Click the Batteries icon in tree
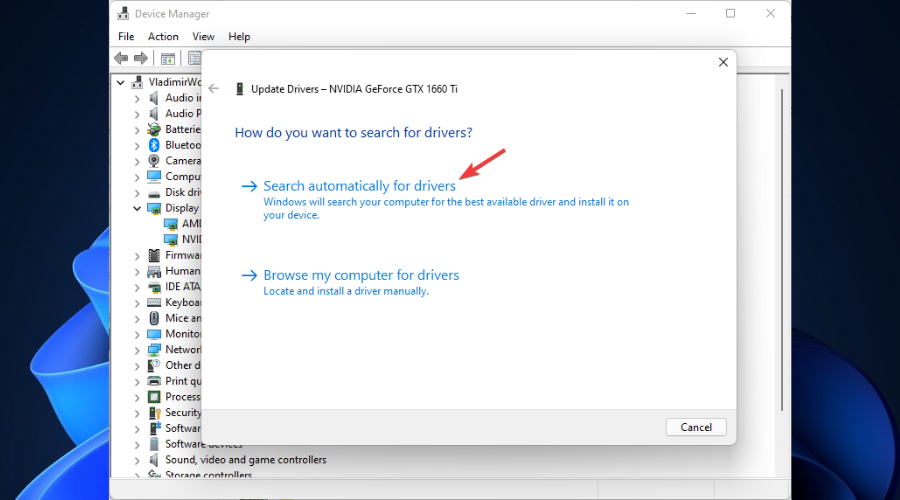Image resolution: width=900 pixels, height=500 pixels. tap(154, 129)
